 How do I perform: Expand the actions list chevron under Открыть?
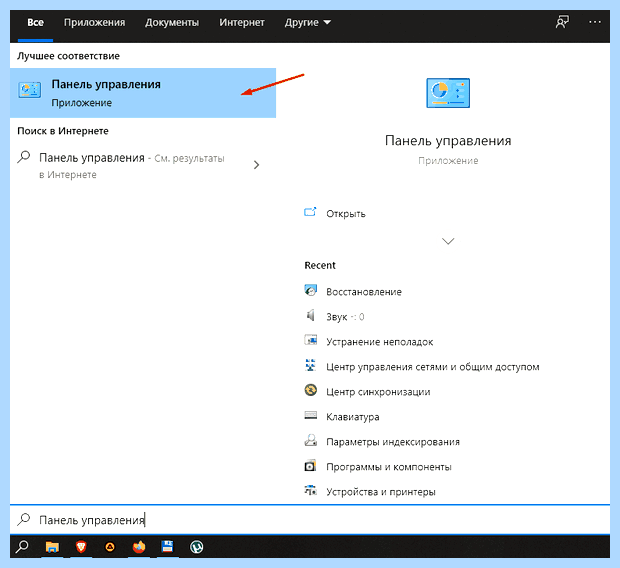click(448, 241)
